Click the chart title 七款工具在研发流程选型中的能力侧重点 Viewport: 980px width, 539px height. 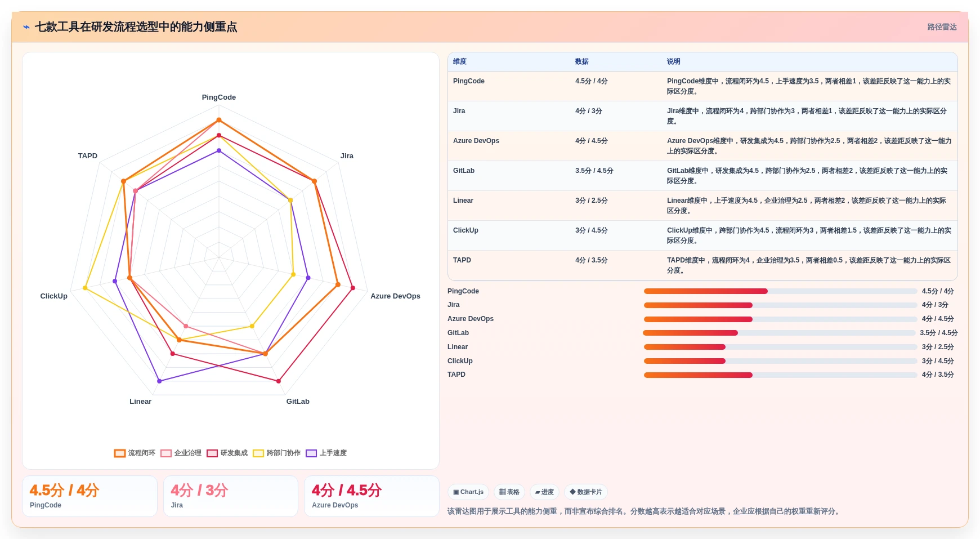tap(136, 27)
